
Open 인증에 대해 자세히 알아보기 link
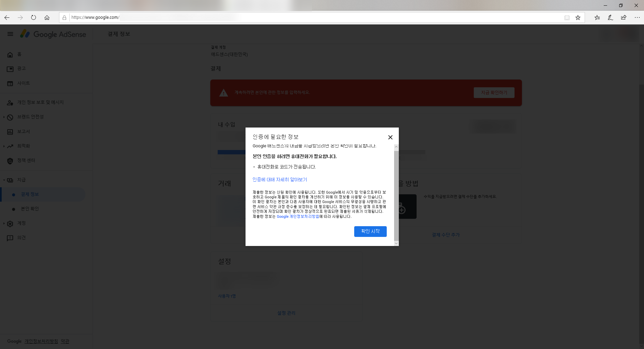coord(280,180)
